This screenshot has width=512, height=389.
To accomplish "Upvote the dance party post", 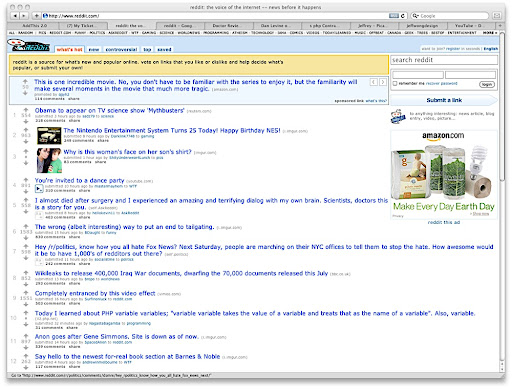I will 26,180.
